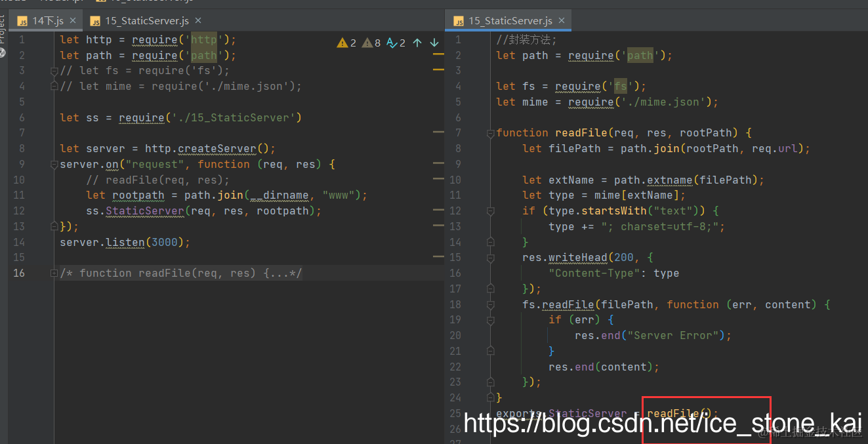Click './mime.json' string in right editor

point(663,102)
